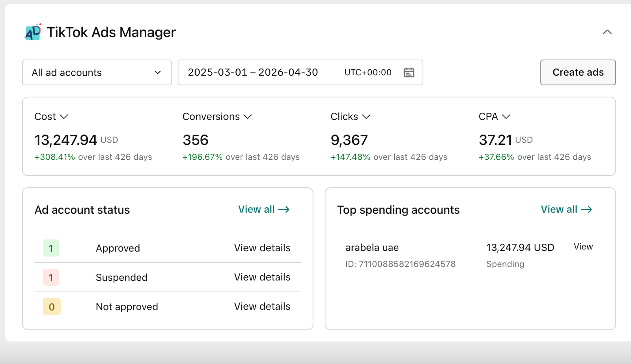This screenshot has height=364, width=631.
Task: Click the green Approved count badge
Action: click(x=51, y=248)
